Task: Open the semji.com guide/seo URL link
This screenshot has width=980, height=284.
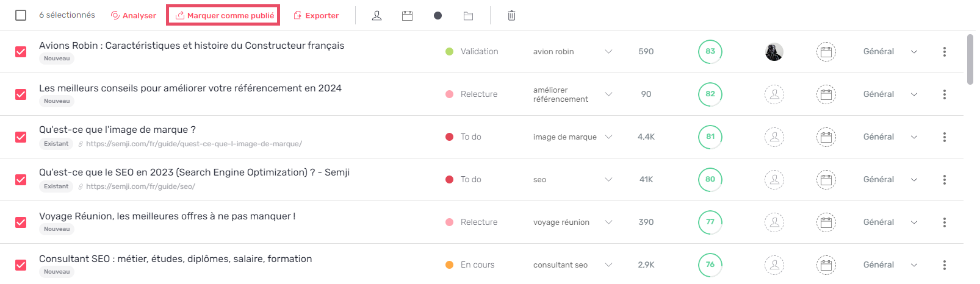Action: [x=140, y=187]
